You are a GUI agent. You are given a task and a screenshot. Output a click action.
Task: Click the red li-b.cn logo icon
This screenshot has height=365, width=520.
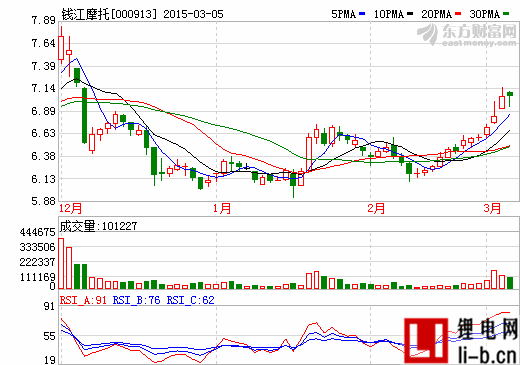[426, 340]
